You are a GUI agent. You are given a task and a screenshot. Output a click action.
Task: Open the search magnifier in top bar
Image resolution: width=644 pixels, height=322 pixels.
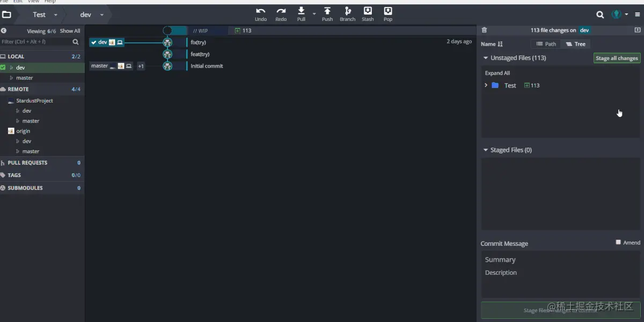point(600,15)
